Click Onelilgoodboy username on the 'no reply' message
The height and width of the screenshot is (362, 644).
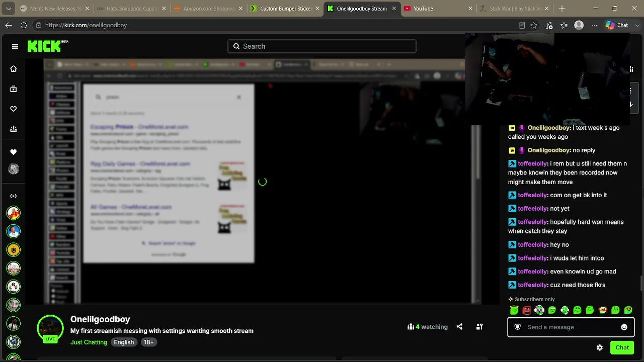pyautogui.click(x=548, y=150)
